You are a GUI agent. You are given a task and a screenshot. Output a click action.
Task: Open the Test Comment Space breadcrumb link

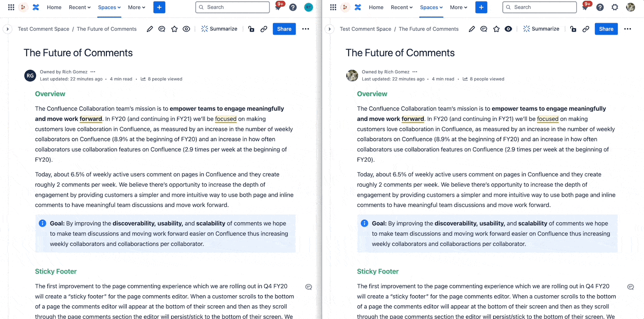pos(43,29)
